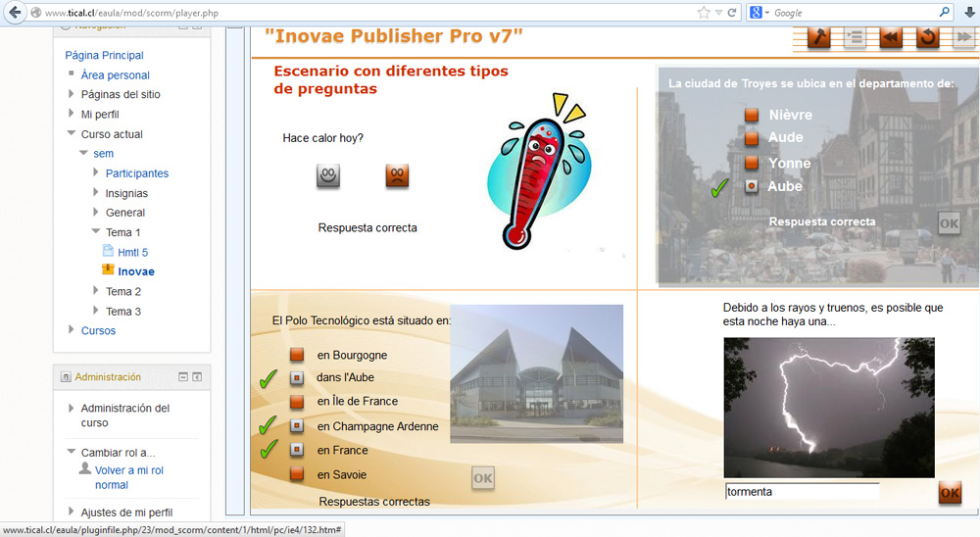Expand the Insignias node

(x=96, y=192)
